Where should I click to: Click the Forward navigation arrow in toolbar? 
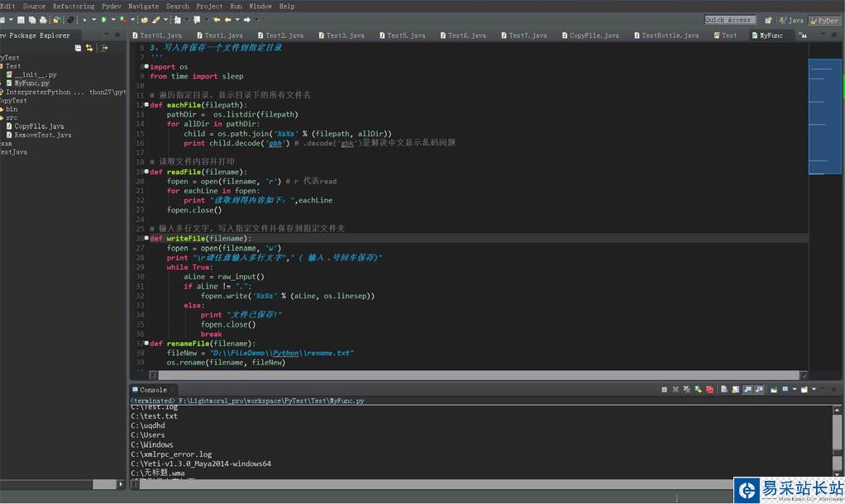[247, 20]
